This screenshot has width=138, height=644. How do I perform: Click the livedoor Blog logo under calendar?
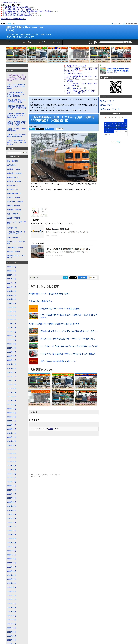(116, 142)
